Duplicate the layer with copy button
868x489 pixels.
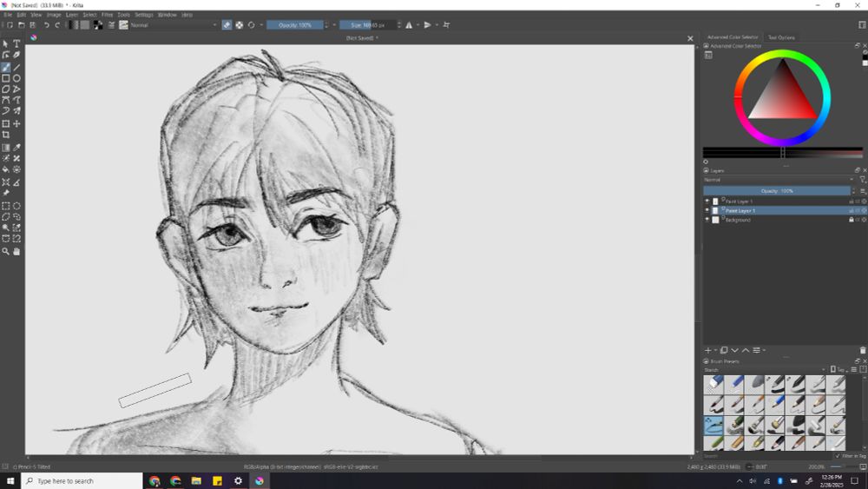point(724,350)
